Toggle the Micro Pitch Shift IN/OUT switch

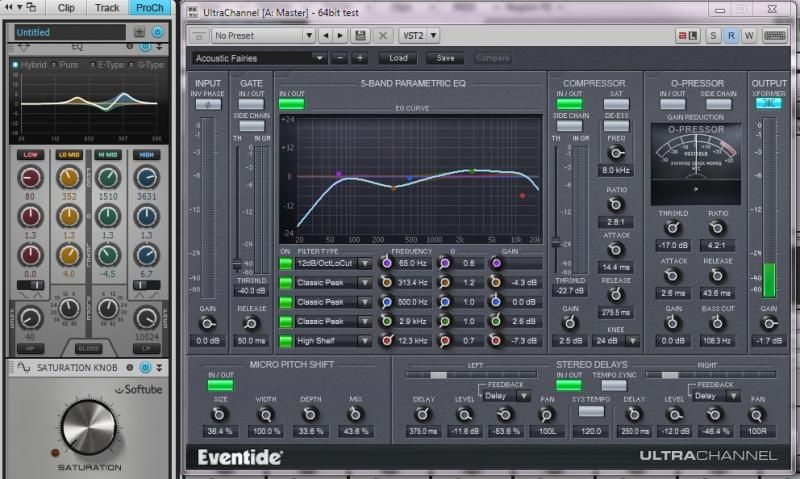(x=220, y=385)
